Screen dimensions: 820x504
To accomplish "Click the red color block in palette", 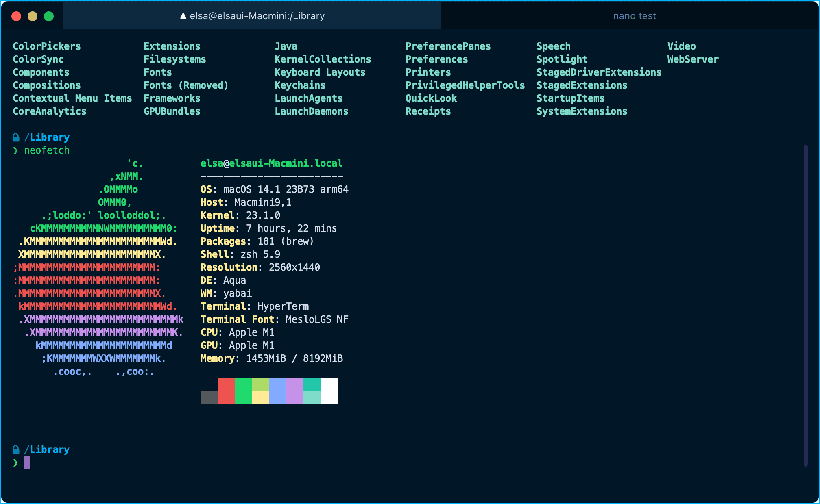I will coord(226,391).
